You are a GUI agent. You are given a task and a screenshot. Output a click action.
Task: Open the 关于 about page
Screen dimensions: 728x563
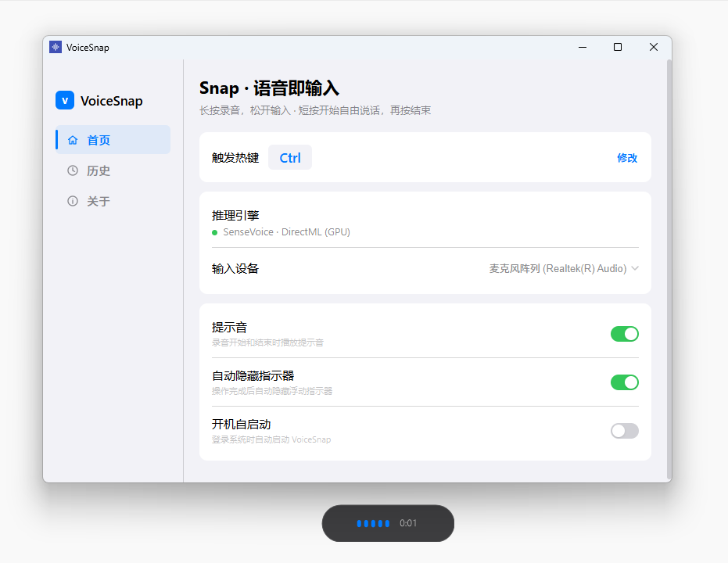point(113,201)
